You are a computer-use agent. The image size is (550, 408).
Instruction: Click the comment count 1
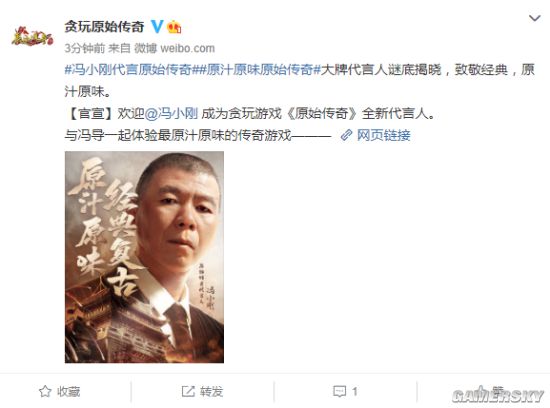coord(355,391)
